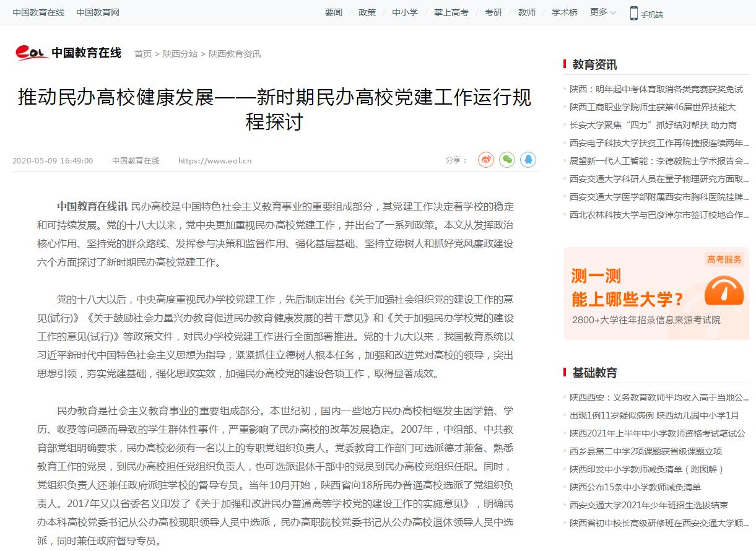
Task: Click the mobile phone icon
Action: point(634,13)
